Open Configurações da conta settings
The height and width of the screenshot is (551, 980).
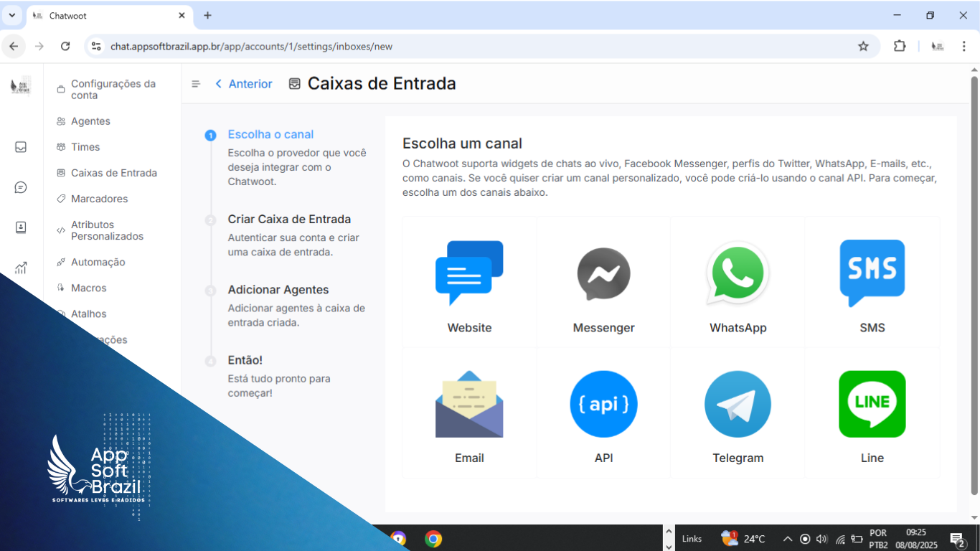tap(113, 90)
